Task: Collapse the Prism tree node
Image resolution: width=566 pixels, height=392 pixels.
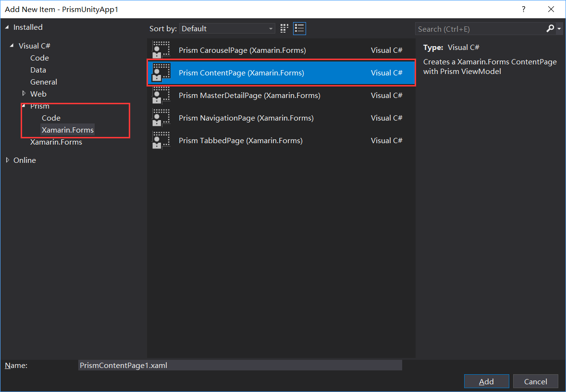Action: [x=24, y=106]
